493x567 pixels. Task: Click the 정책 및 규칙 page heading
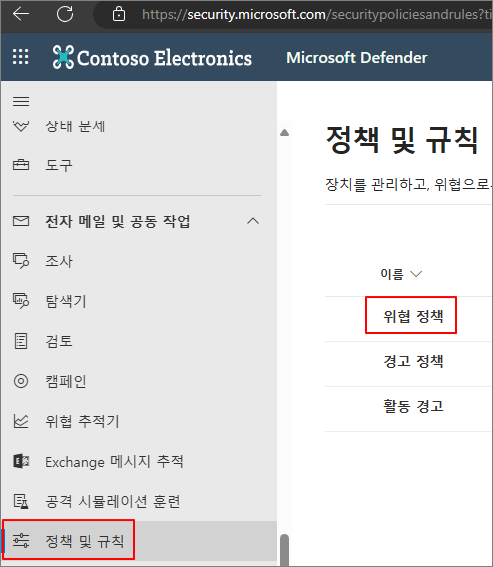point(403,140)
